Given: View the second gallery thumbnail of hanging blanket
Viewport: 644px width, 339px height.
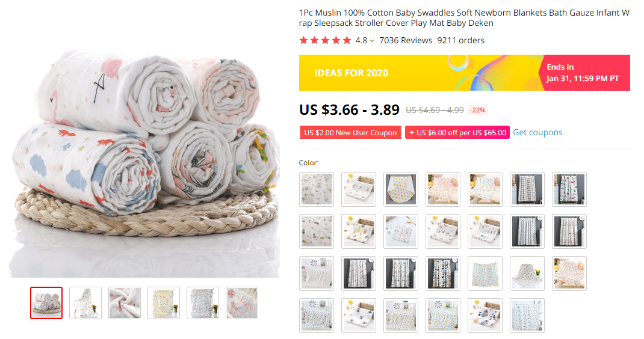Looking at the screenshot, I should (85, 303).
